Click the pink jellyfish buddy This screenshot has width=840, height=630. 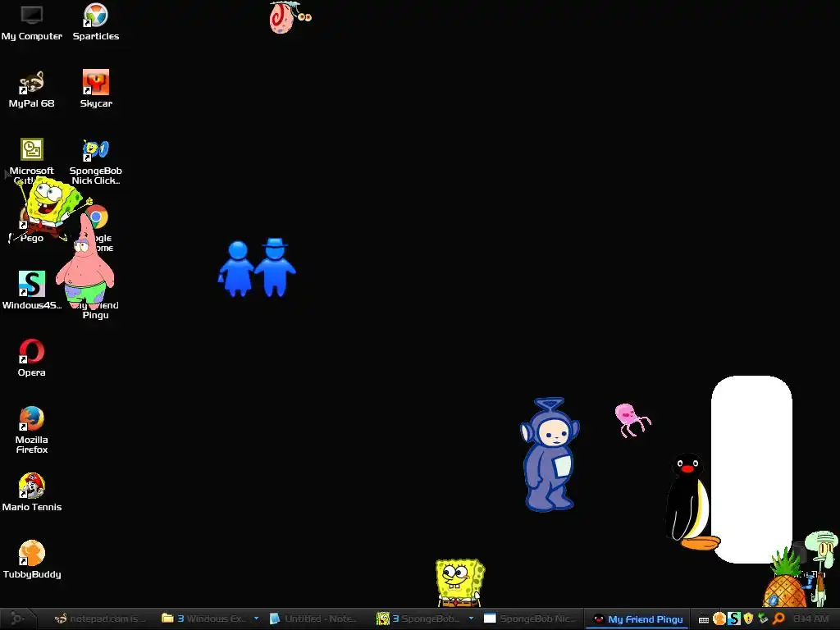click(x=632, y=419)
